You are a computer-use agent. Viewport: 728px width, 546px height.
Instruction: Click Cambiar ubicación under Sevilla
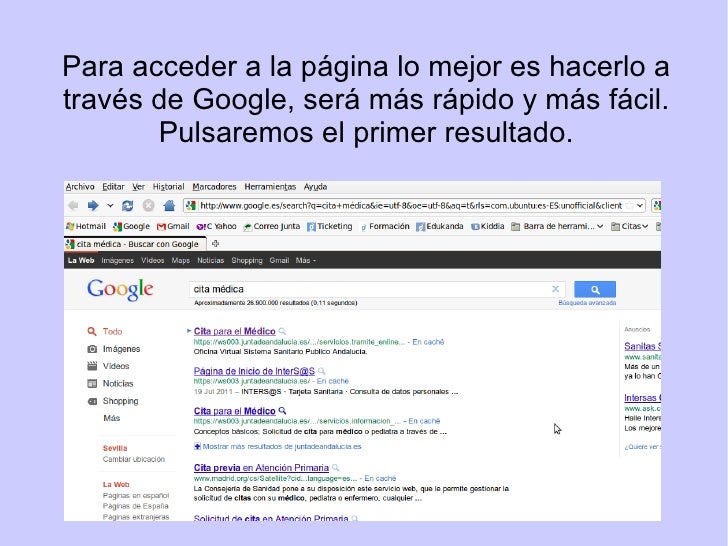(134, 459)
